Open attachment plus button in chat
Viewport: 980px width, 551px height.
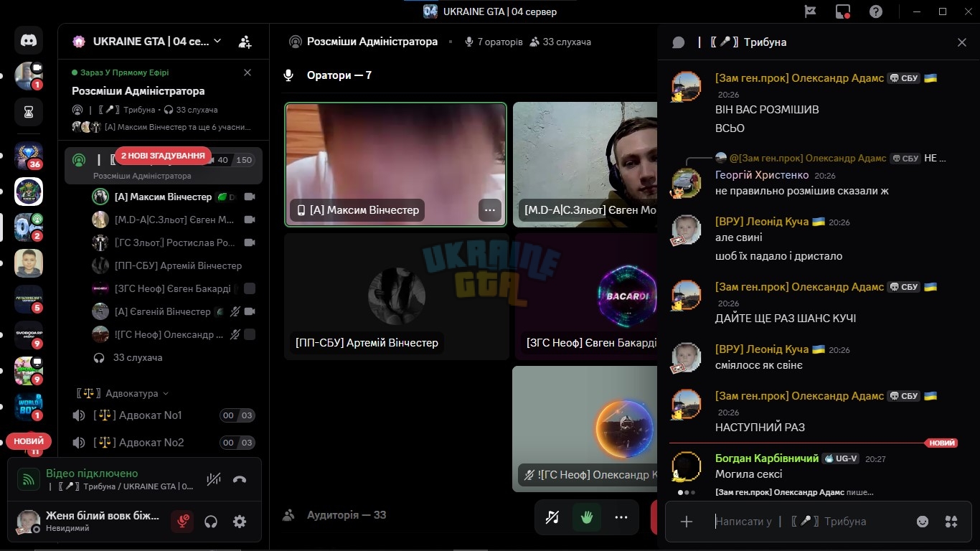pos(687,522)
